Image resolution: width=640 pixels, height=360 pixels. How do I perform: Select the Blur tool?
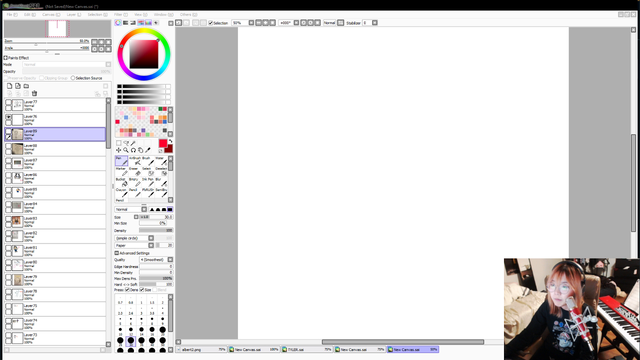[x=161, y=182]
